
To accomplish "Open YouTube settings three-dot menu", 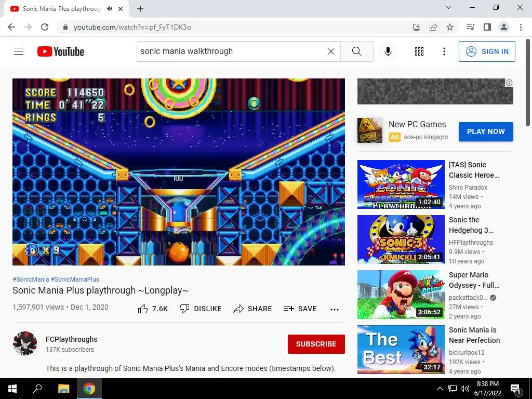I will point(444,51).
